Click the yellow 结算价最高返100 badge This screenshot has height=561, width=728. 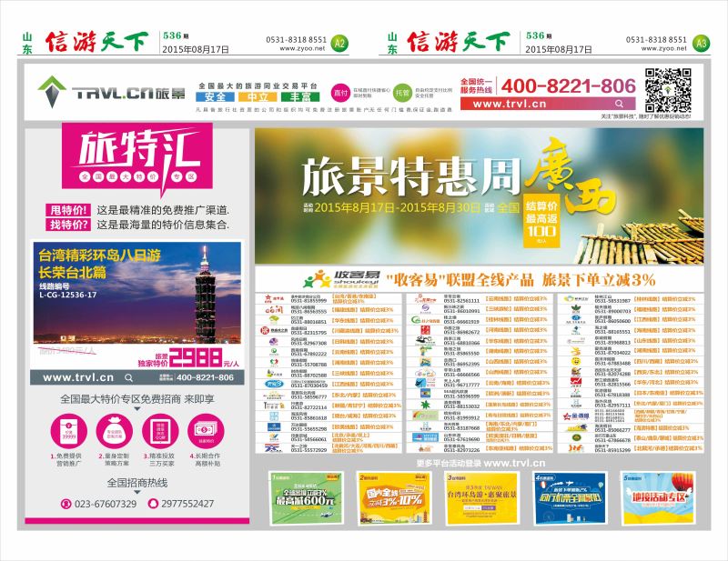[x=541, y=220]
